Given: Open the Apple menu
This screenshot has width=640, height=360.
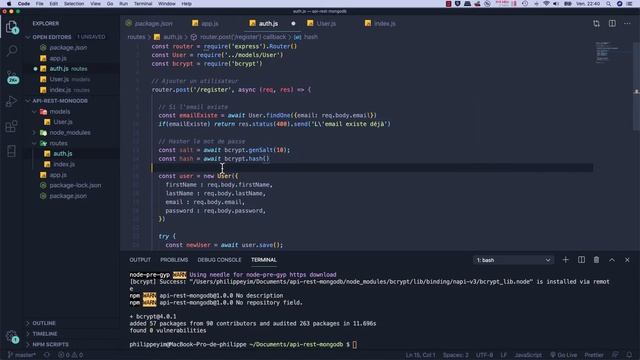Looking at the screenshot, I should [9, 4].
